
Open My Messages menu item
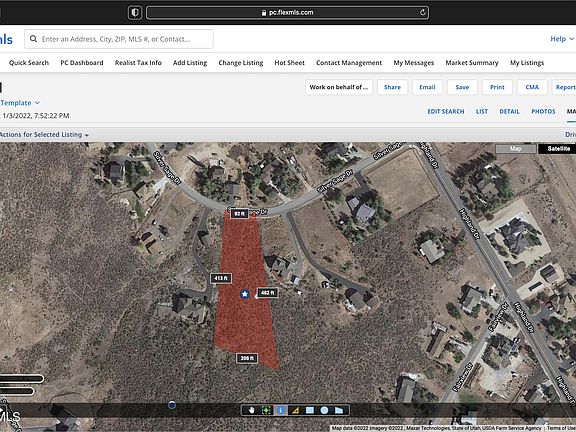click(x=414, y=63)
